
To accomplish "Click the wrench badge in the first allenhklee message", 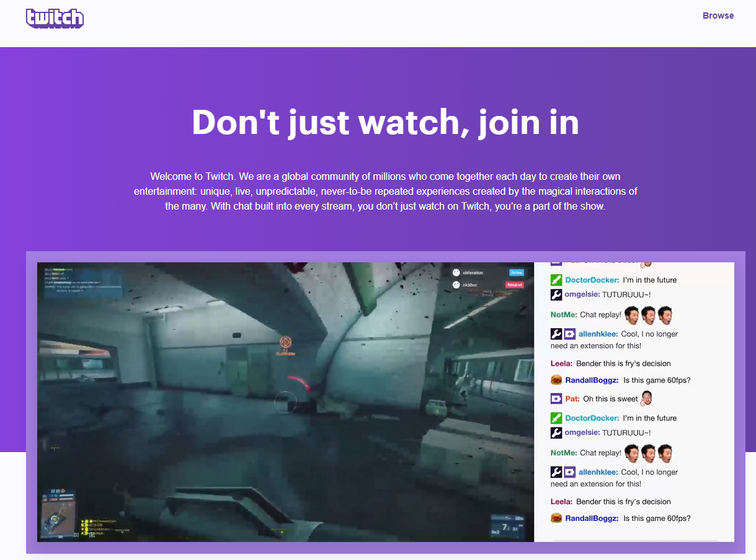I will pyautogui.click(x=556, y=334).
